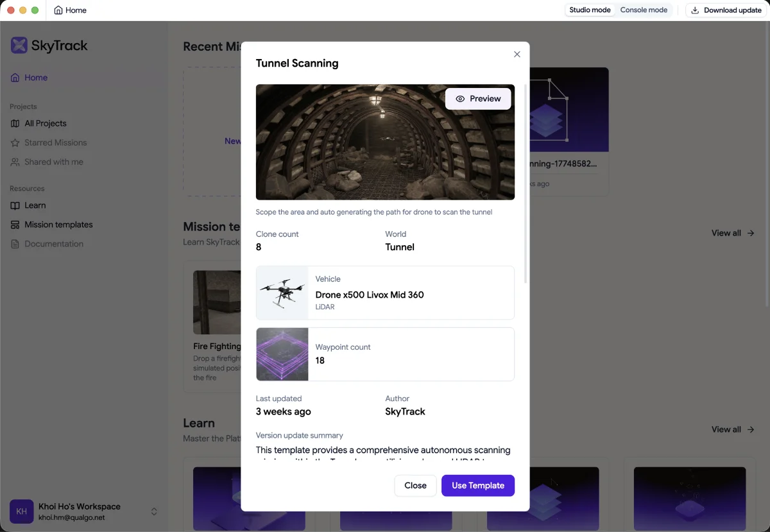Image resolution: width=770 pixels, height=532 pixels.
Task: Click the Shared with me people icon
Action: [15, 162]
